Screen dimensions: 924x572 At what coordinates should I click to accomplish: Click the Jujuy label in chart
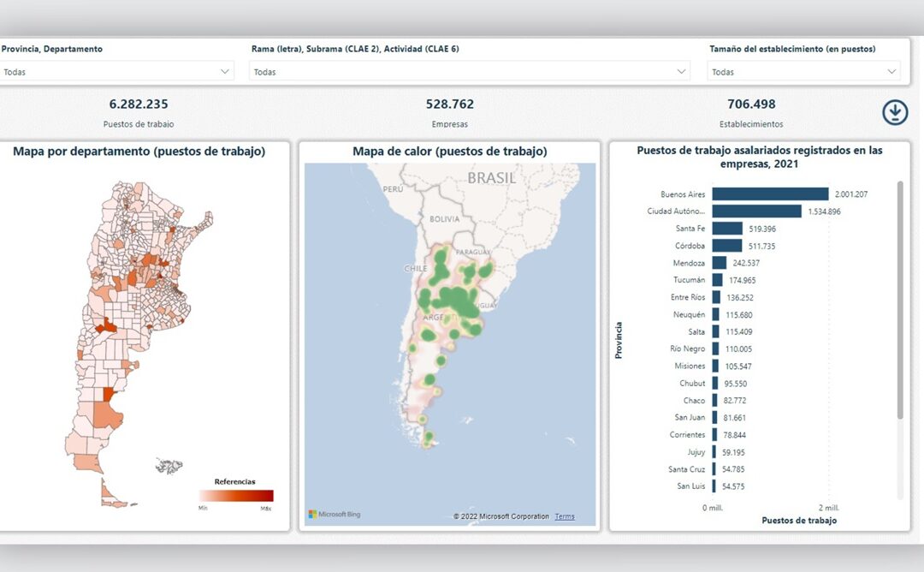click(696, 452)
